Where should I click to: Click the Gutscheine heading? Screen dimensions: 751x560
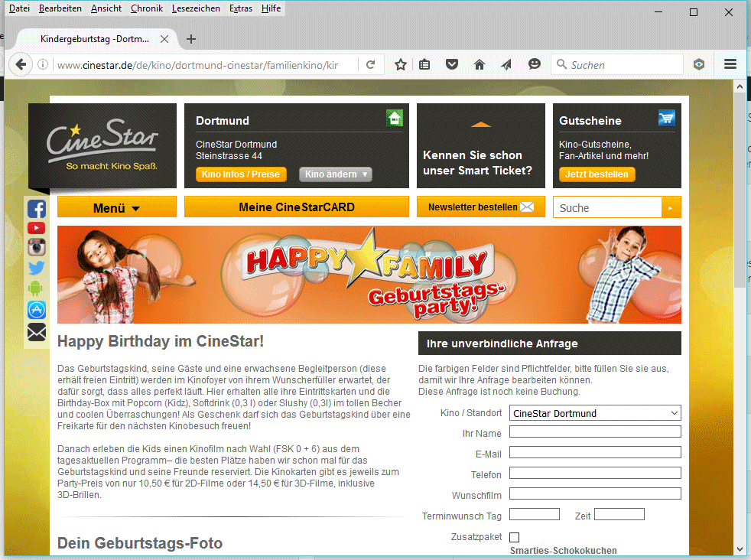pyautogui.click(x=590, y=121)
